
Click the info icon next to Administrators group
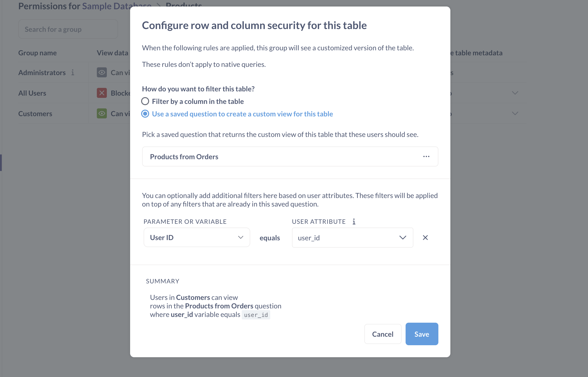pyautogui.click(x=73, y=73)
